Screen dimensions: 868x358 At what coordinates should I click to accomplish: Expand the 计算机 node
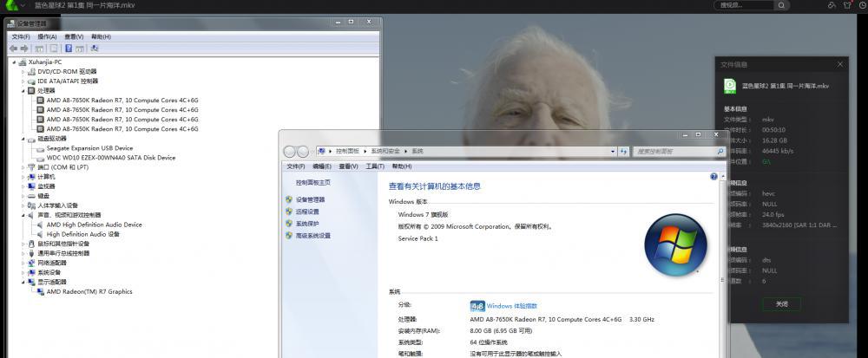tap(23, 177)
